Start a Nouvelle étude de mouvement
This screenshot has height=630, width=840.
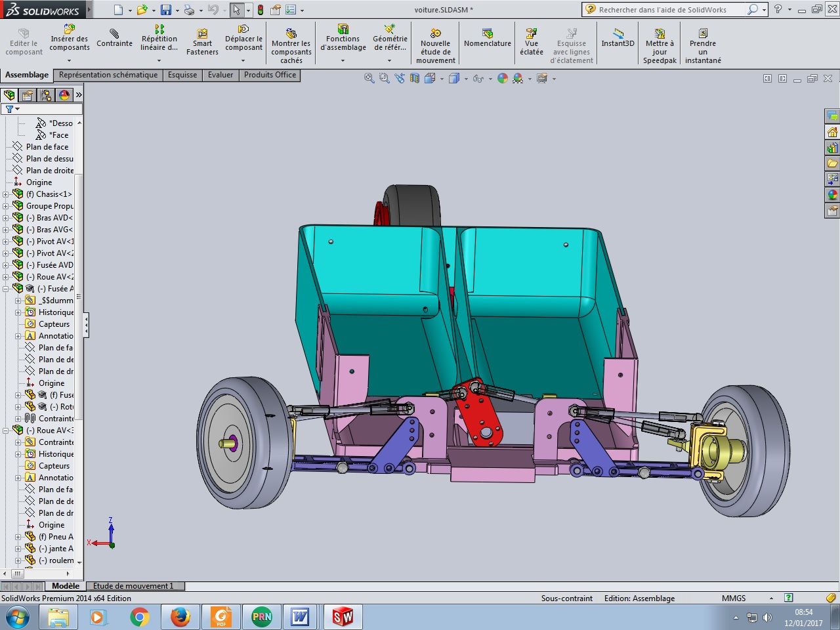click(x=435, y=46)
